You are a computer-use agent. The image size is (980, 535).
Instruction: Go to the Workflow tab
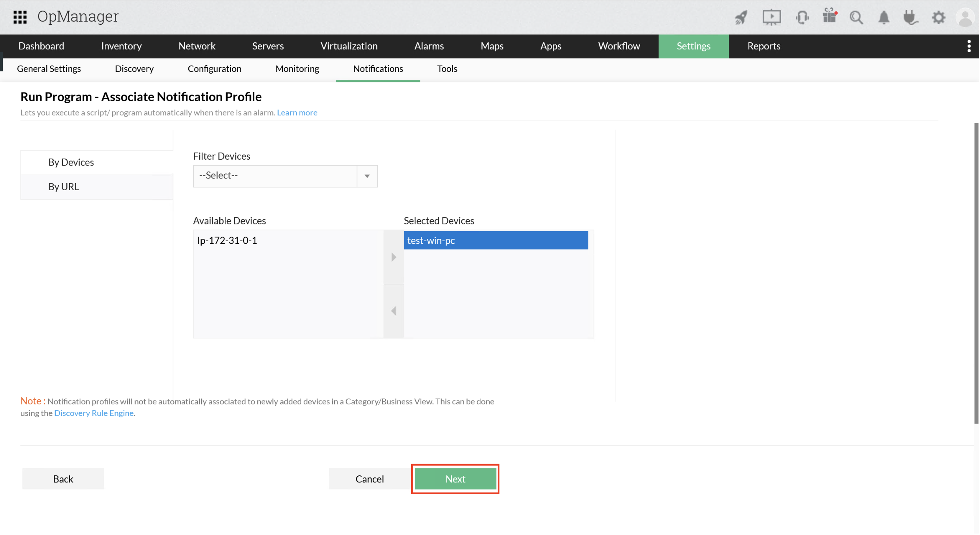[619, 46]
